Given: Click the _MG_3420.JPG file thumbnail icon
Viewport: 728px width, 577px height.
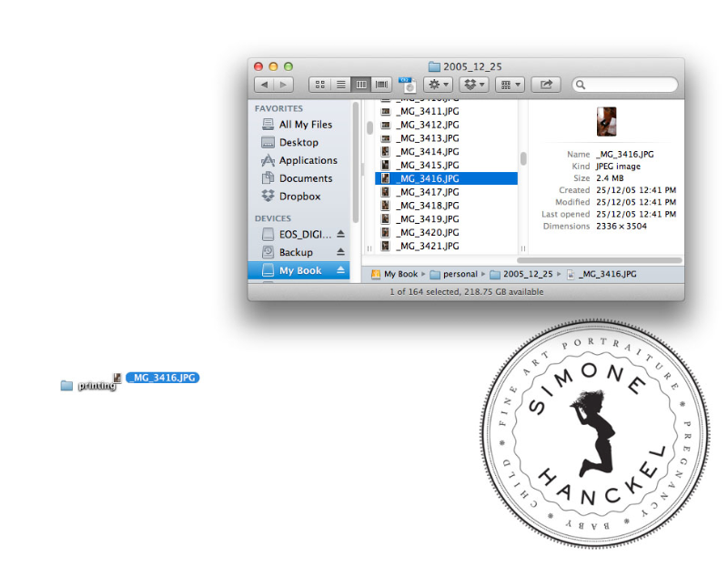Looking at the screenshot, I should tap(385, 233).
